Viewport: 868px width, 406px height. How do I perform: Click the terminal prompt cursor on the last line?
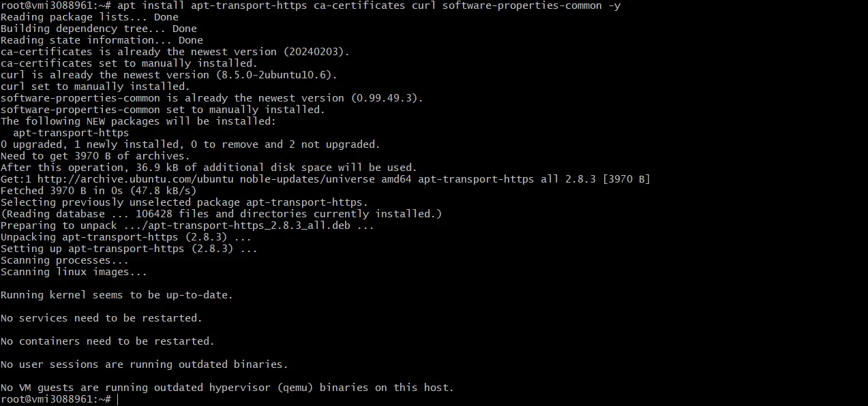pos(117,399)
